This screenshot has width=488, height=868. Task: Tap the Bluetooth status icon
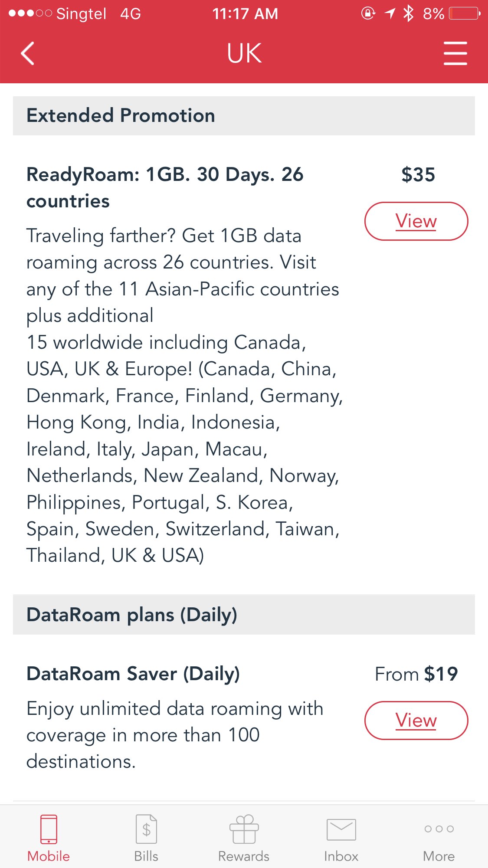pos(408,13)
